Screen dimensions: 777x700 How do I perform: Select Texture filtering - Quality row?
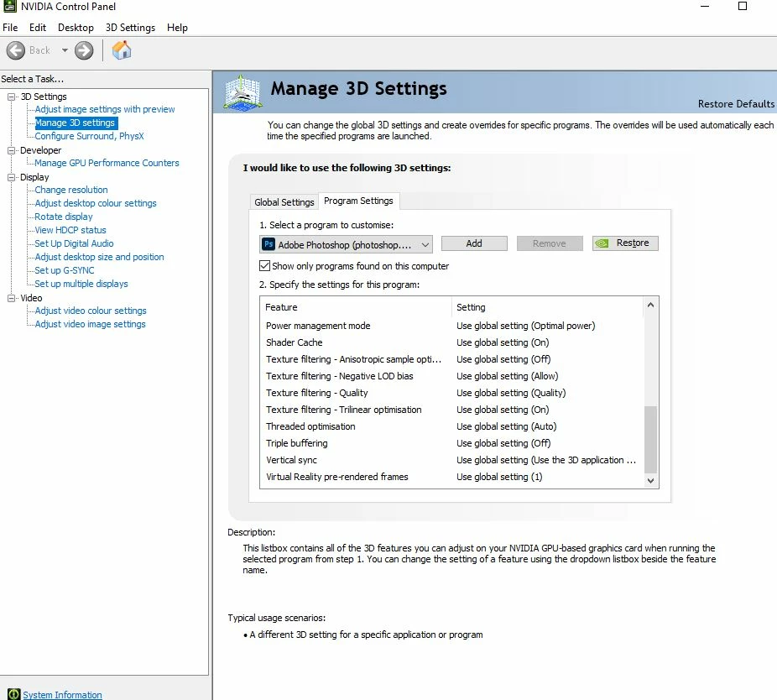pos(452,393)
